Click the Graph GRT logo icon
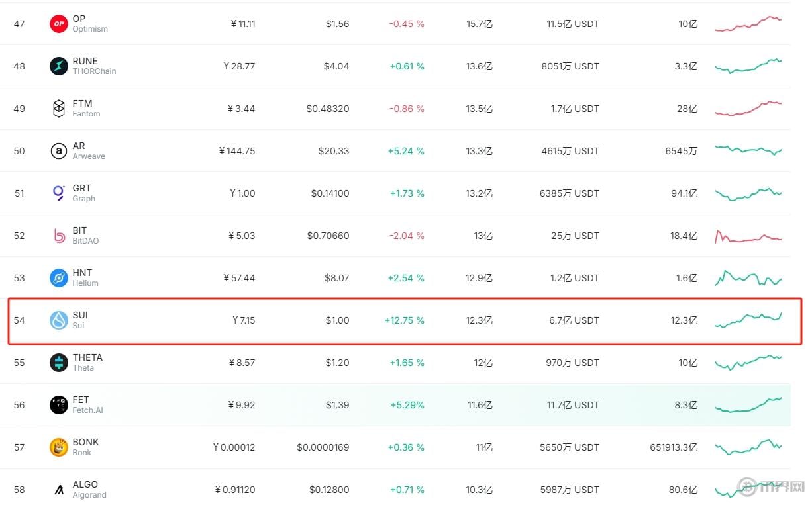The image size is (812, 505). (59, 193)
